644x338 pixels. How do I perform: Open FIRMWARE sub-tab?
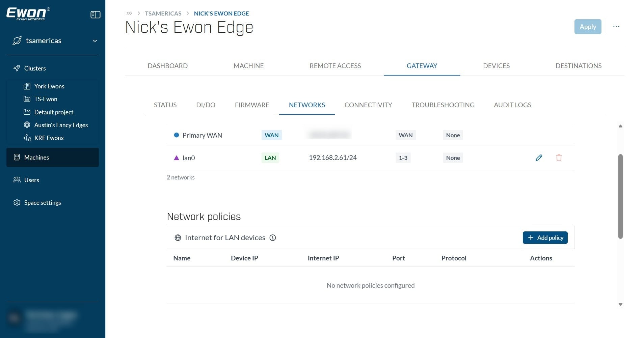[x=252, y=105]
